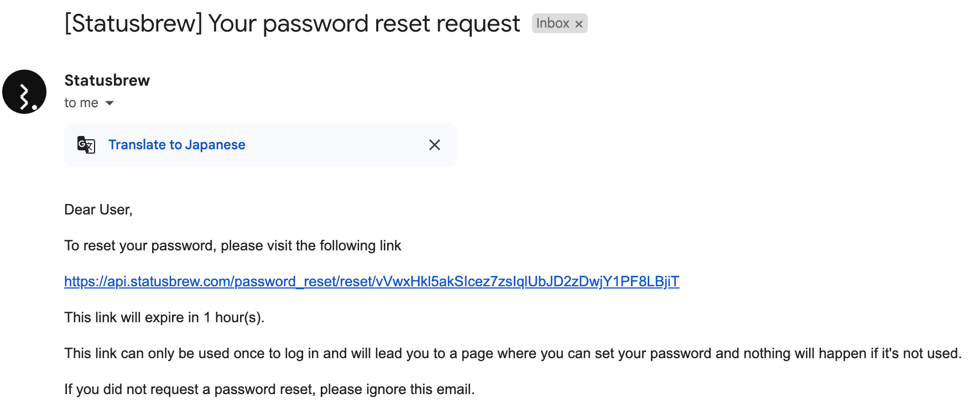This screenshot has height=409, width=980.
Task: Open the Statusbrew password reset URL
Action: pos(371,281)
